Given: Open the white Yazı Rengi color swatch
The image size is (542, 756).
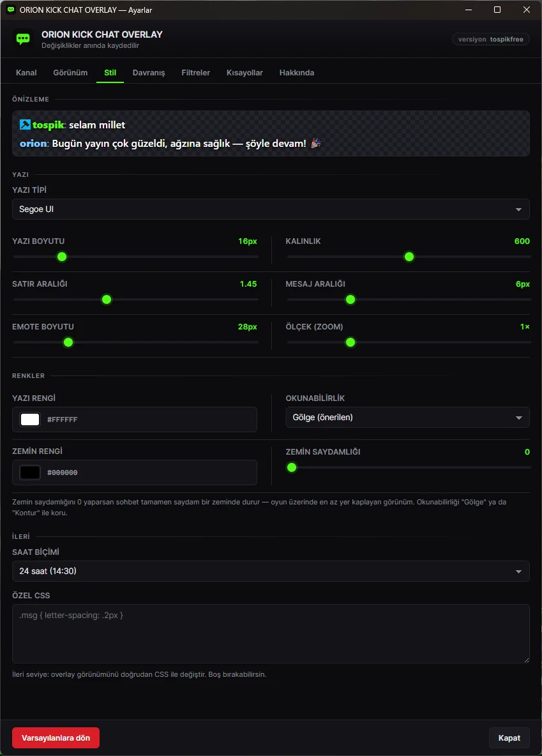Looking at the screenshot, I should [x=30, y=420].
